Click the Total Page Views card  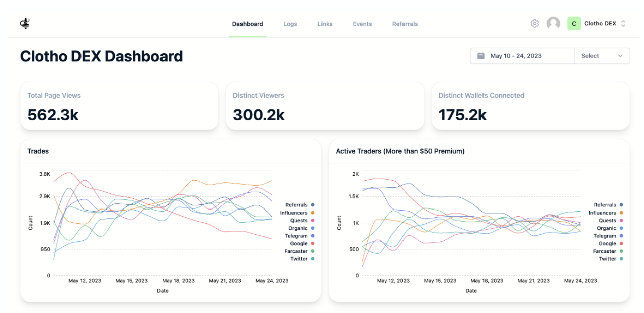[119, 106]
